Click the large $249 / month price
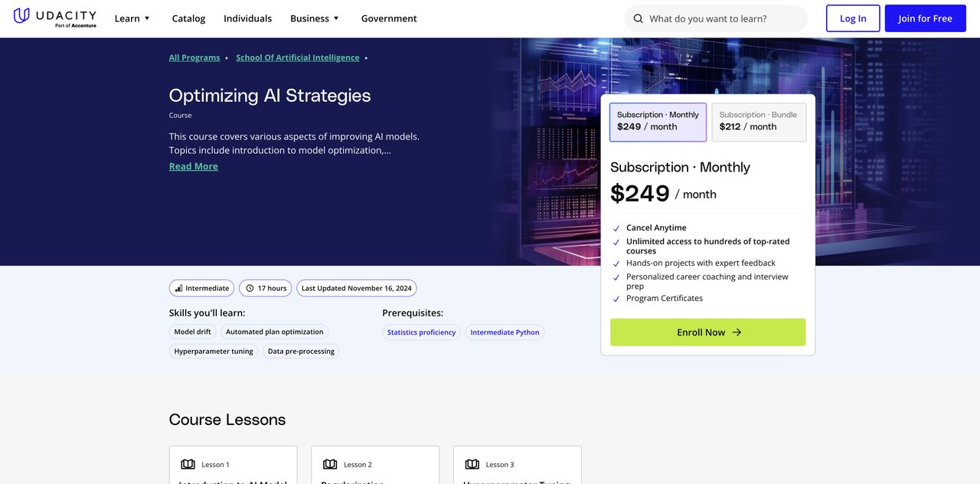The image size is (980, 484). pos(663,193)
